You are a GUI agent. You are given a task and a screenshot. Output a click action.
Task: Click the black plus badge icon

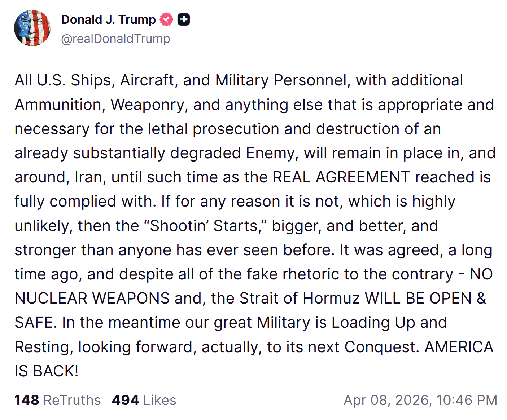coord(184,19)
